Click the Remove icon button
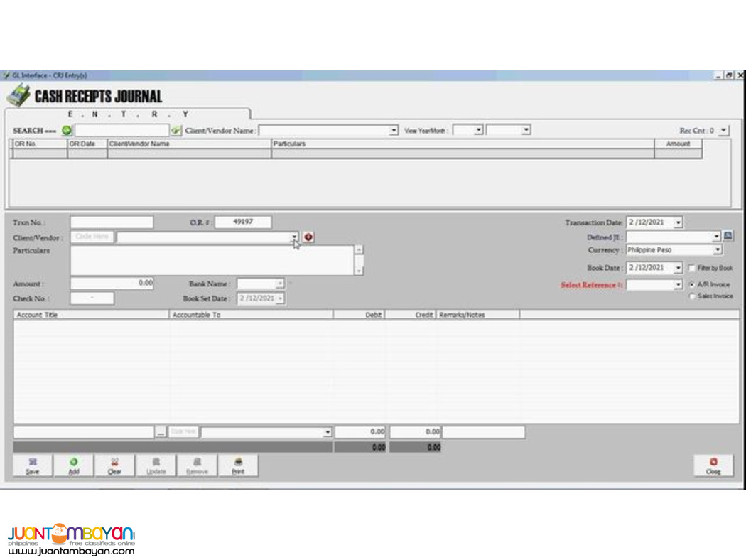Screen dimensions: 746x560 click(197, 465)
